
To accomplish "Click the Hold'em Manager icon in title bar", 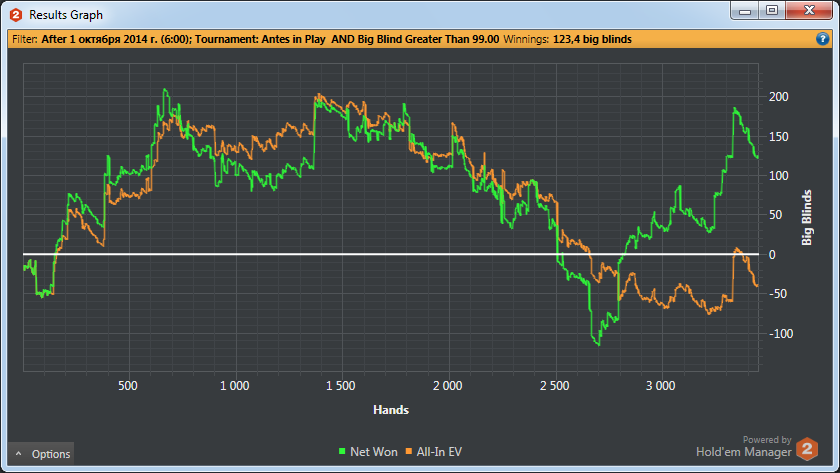I will point(15,15).
